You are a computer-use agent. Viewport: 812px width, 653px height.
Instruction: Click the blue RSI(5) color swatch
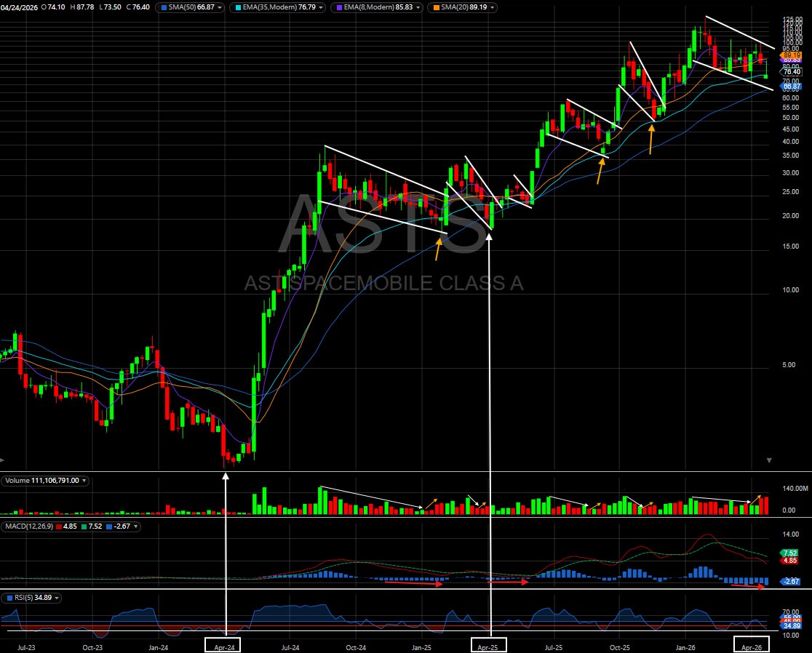[x=10, y=598]
